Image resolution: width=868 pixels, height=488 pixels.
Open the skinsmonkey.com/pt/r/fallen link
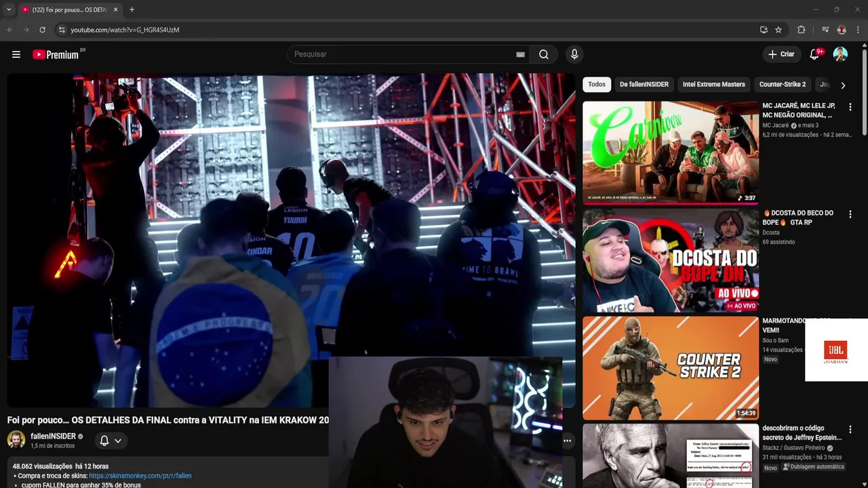pyautogui.click(x=140, y=476)
